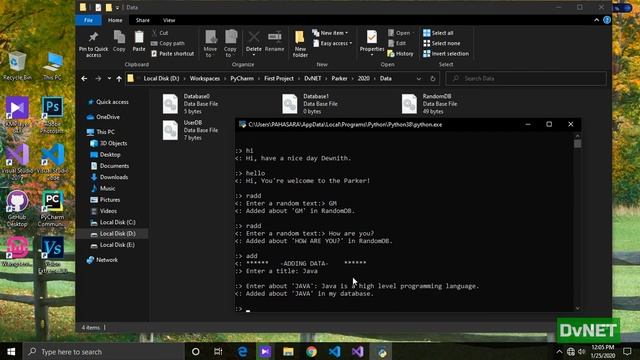Click the Cut command
This screenshot has height=360, width=640.
click(x=160, y=33)
